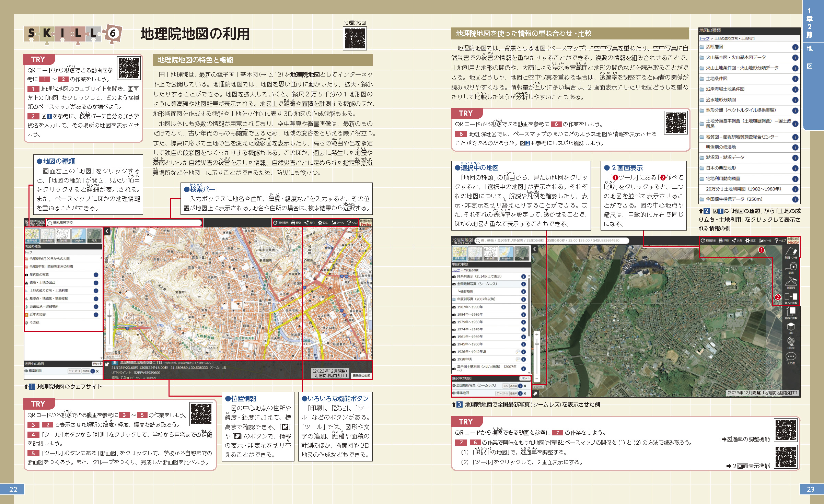Remove 全国最新写真（シームレス） layer with its X
Screen dimensions: 824x504
click(525, 386)
